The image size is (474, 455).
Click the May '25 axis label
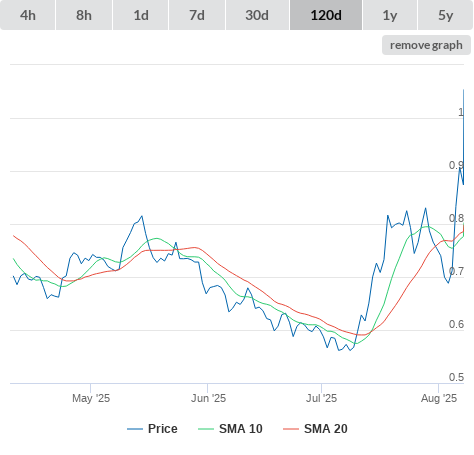point(91,398)
